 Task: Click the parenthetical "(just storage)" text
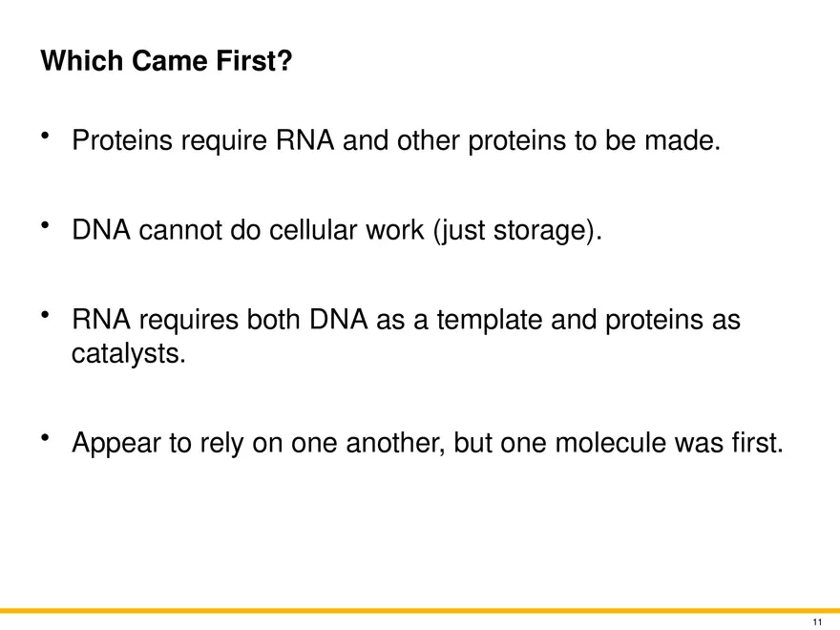pyautogui.click(x=518, y=230)
